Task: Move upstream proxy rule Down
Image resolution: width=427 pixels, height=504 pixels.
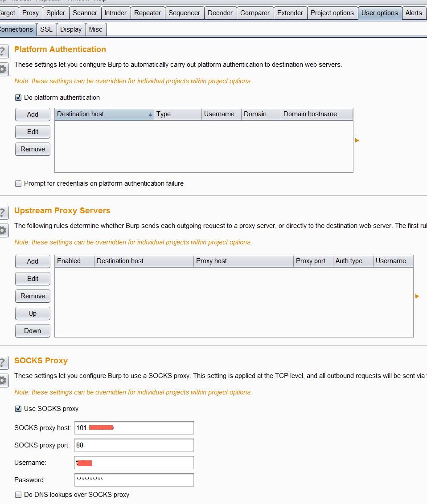Action: 33,331
